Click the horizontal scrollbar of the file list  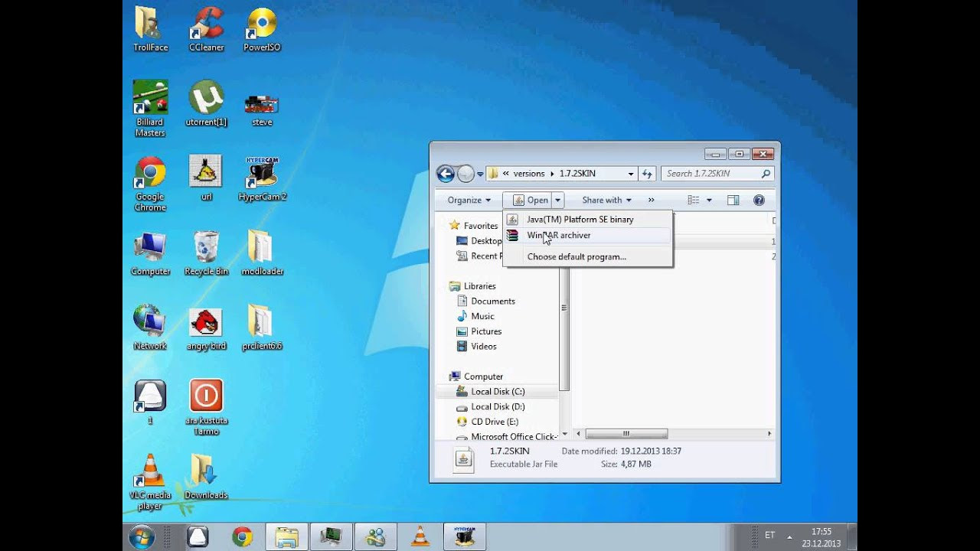coord(626,434)
